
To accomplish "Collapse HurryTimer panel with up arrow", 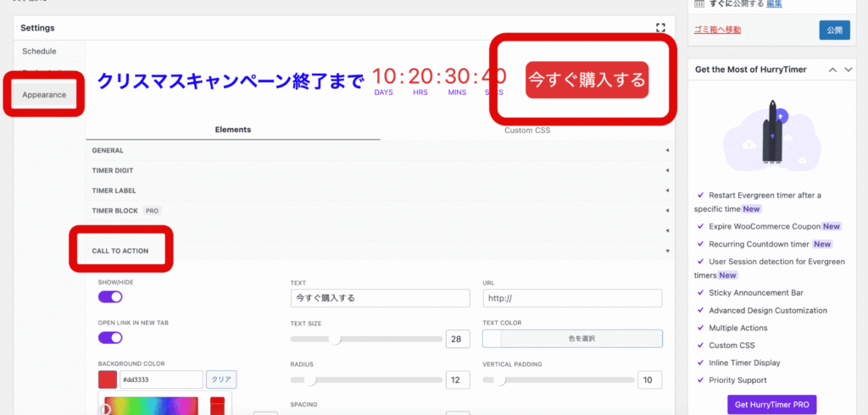I will coord(832,69).
